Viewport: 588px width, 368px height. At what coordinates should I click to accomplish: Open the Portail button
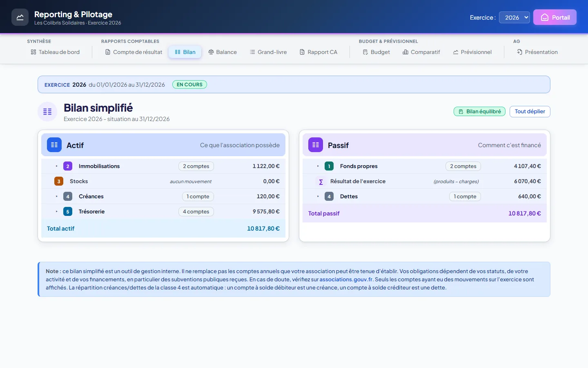[x=555, y=17]
